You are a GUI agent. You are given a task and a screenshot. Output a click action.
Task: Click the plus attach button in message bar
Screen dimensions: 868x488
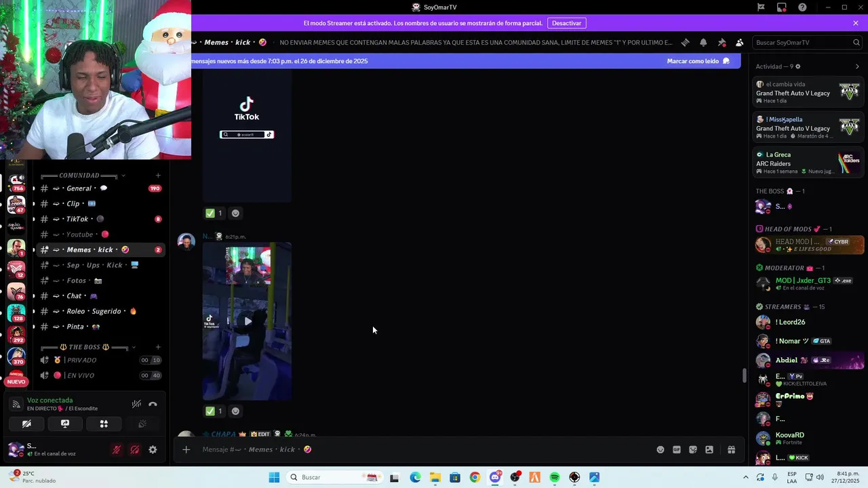point(186,449)
